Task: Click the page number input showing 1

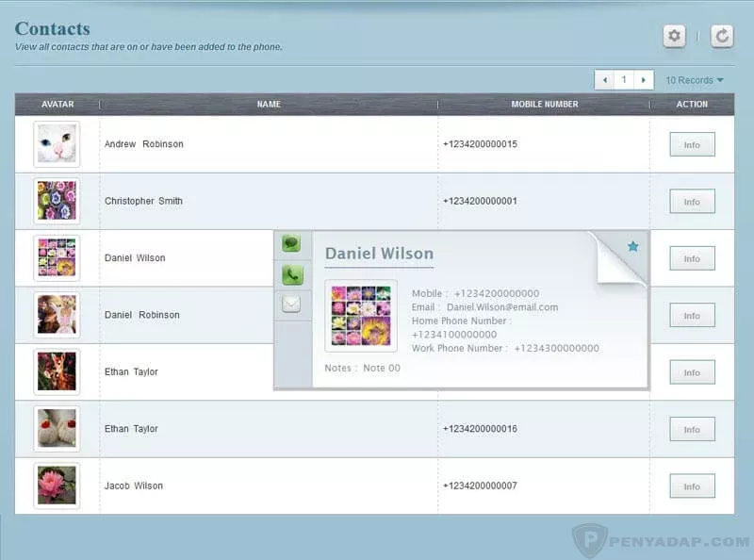Action: pos(626,80)
